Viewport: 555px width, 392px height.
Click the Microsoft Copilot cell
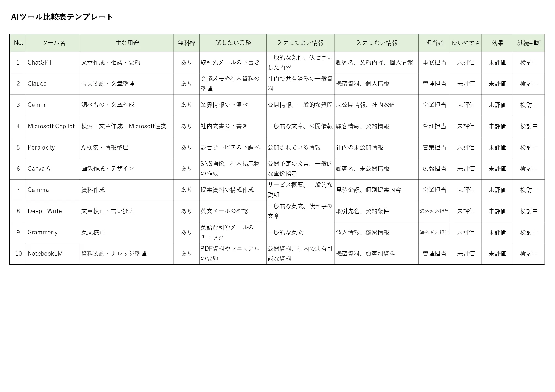pos(53,126)
